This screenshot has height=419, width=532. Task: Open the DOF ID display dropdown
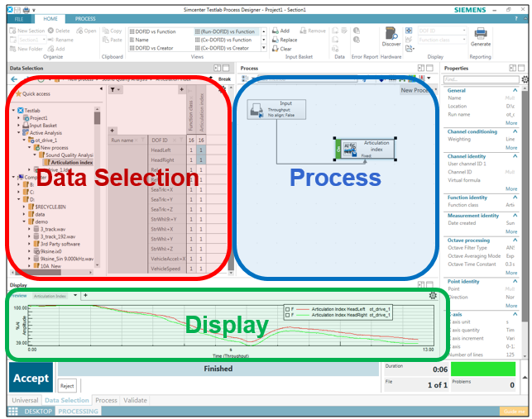[464, 31]
